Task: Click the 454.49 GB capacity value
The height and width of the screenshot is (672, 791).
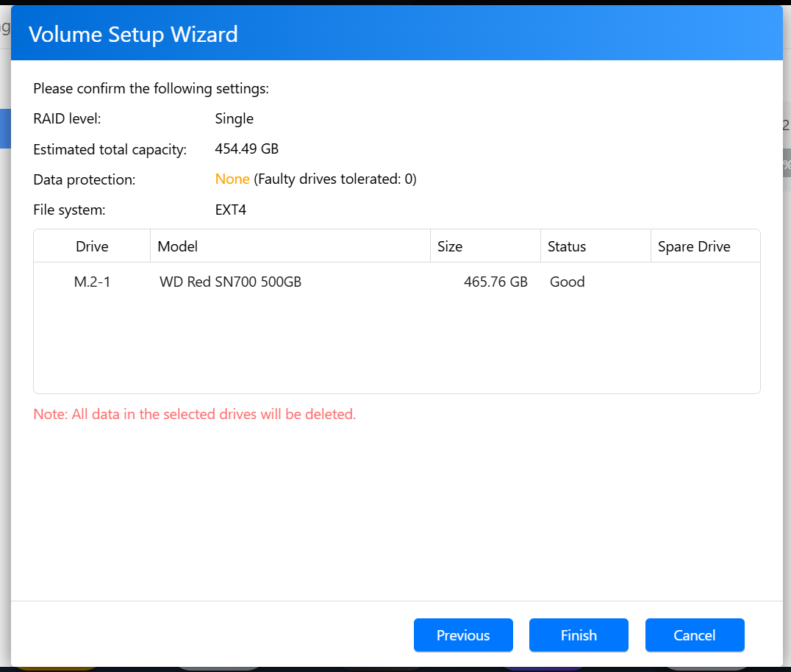Action: [247, 149]
